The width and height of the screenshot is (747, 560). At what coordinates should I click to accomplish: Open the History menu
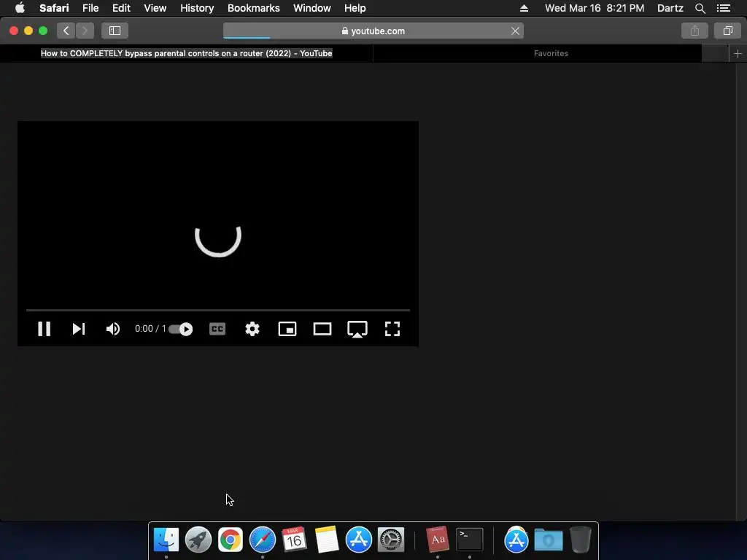197,8
